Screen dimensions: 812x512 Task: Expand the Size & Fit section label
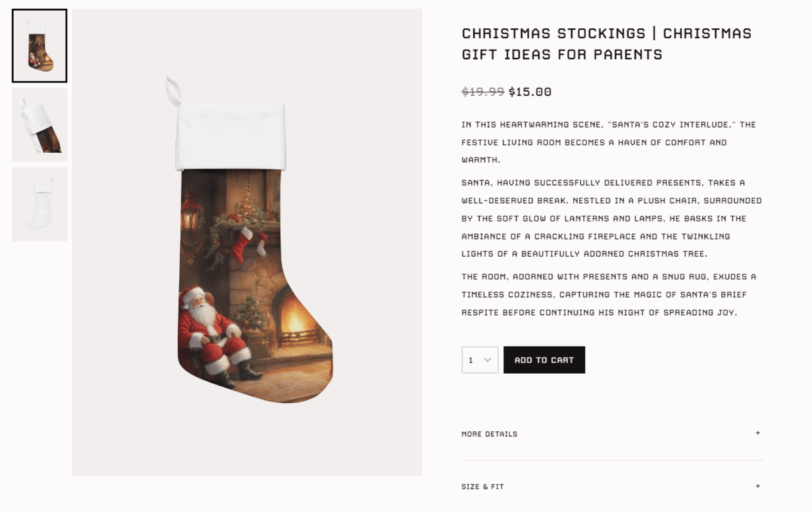(483, 487)
